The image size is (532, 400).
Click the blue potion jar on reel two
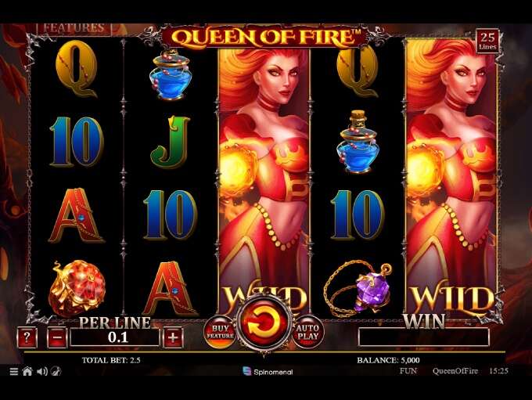tap(171, 74)
